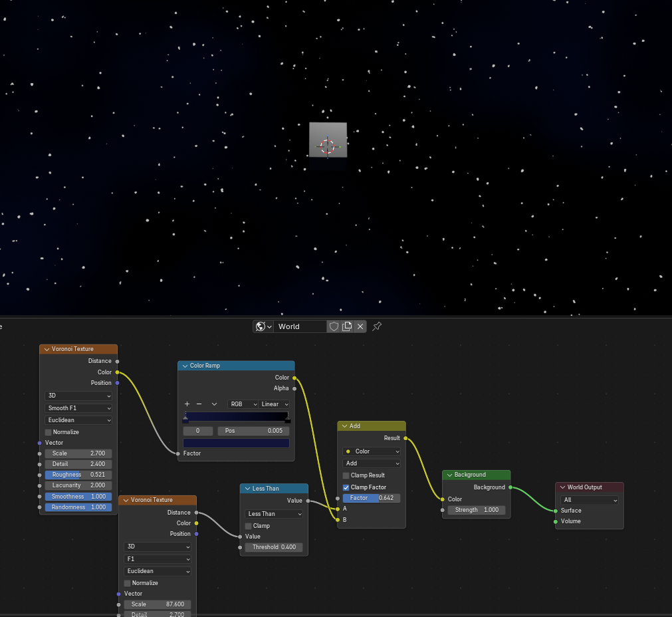The height and width of the screenshot is (617, 672).
Task: Click the B input socket on Add node
Action: click(338, 520)
